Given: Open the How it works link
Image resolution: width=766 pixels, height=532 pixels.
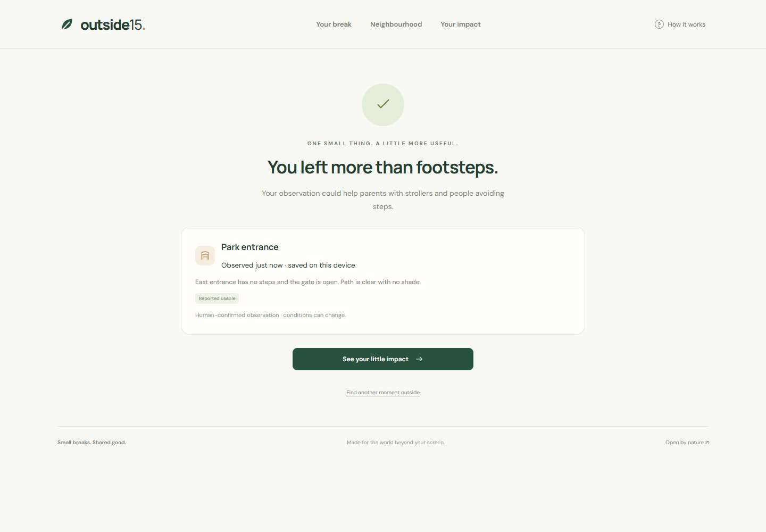Looking at the screenshot, I should 686,24.
